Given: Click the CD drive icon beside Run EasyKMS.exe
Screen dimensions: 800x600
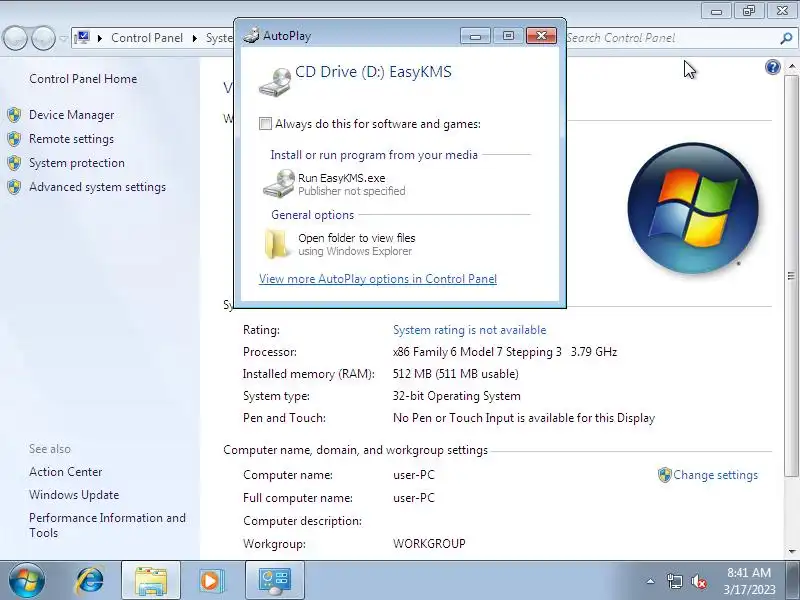Looking at the screenshot, I should click(279, 184).
